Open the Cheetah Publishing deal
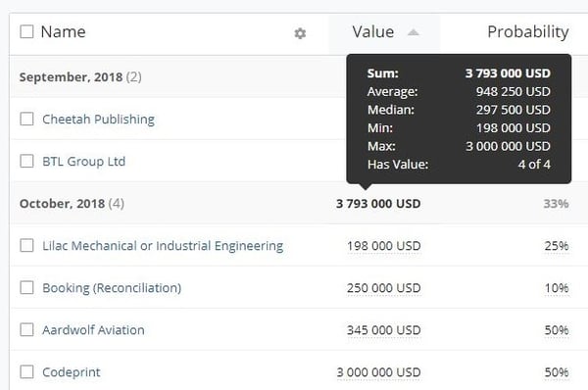 tap(98, 120)
